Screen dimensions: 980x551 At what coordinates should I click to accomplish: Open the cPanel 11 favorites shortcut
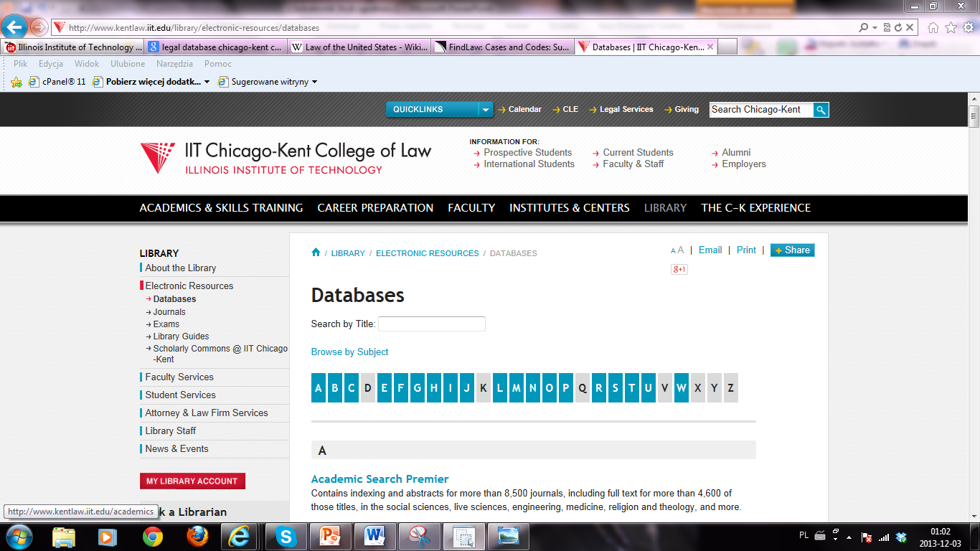coord(57,82)
